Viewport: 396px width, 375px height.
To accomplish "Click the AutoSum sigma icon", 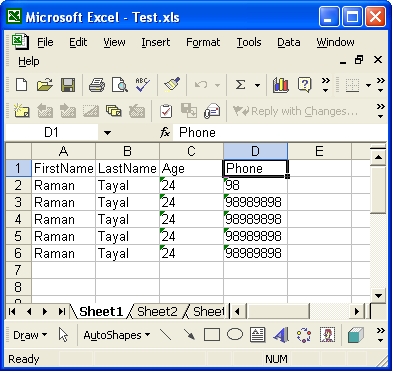I will [x=240, y=85].
